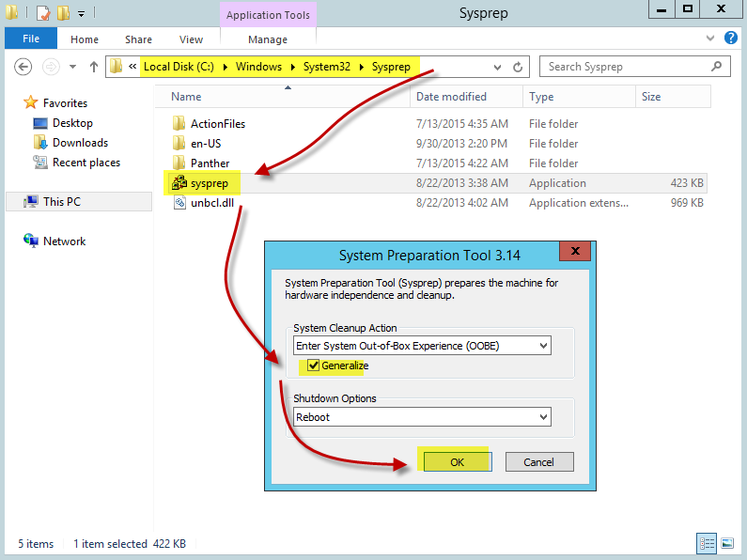Click Sysprep breadcrumb segment
747x560 pixels.
(x=391, y=67)
